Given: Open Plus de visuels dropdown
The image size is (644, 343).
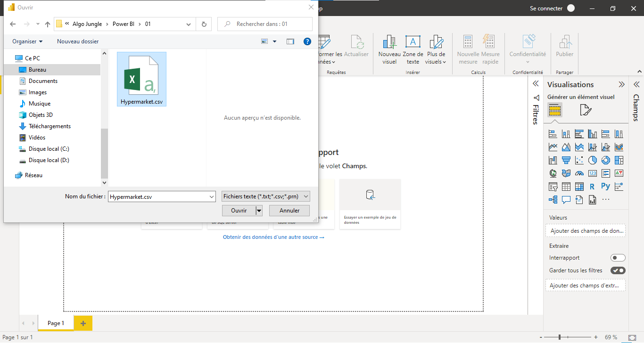Looking at the screenshot, I should coord(436,50).
